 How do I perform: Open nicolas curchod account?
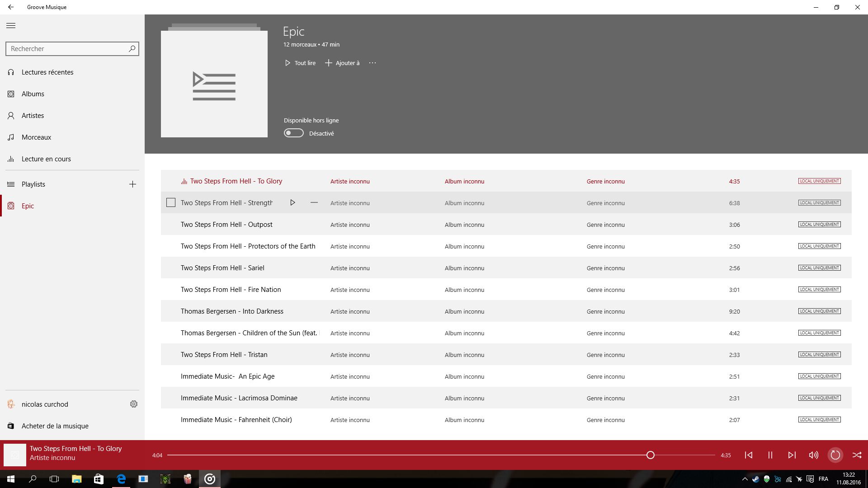coord(45,404)
